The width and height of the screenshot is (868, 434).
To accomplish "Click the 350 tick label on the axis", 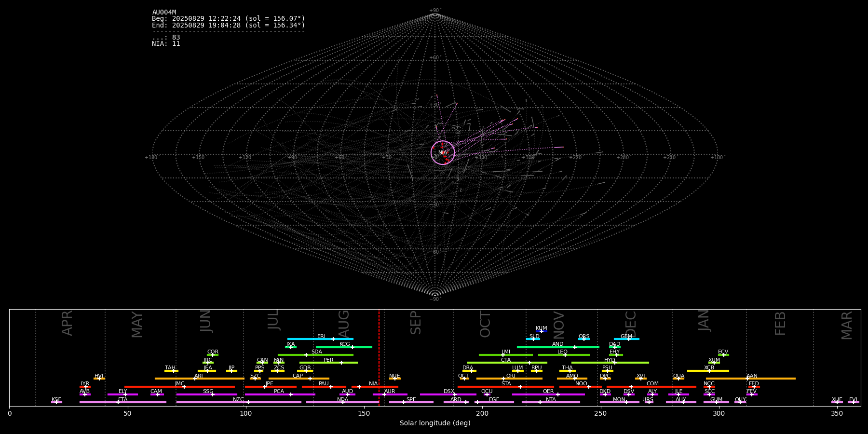I will coord(837,414).
